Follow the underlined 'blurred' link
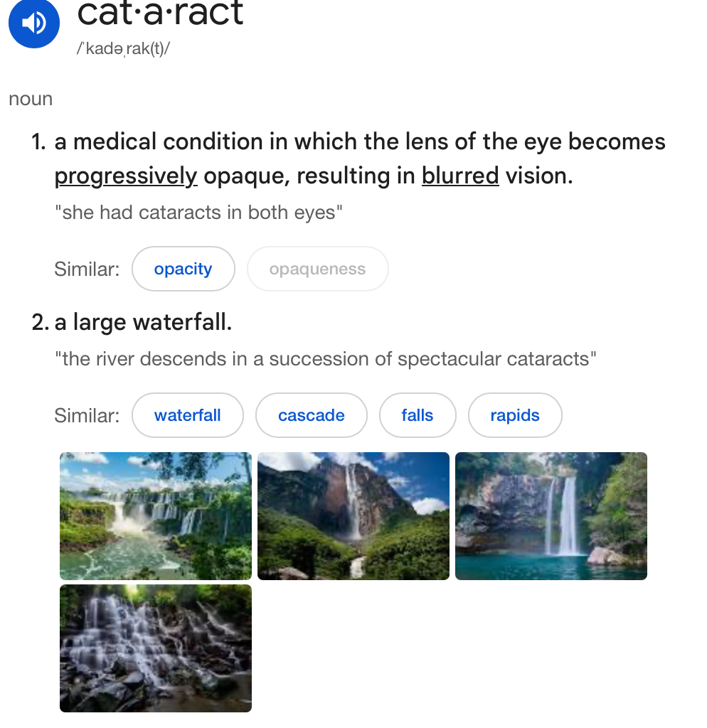Screen dimensions: 707x728 pyautogui.click(x=460, y=176)
